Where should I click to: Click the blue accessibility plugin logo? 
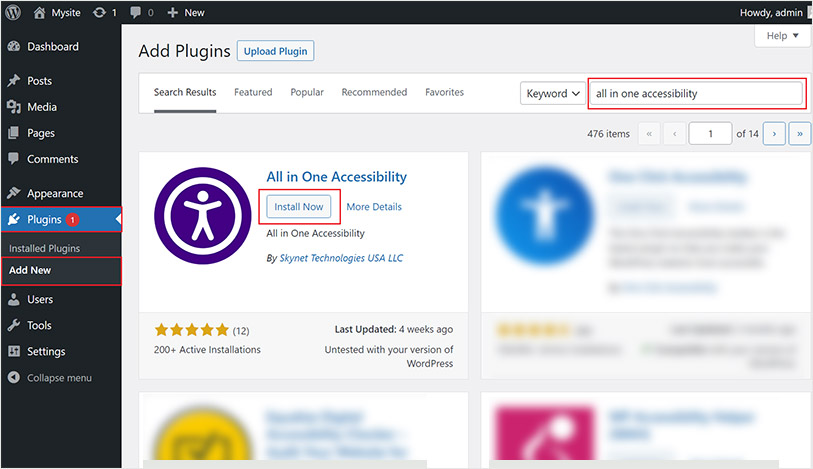544,216
